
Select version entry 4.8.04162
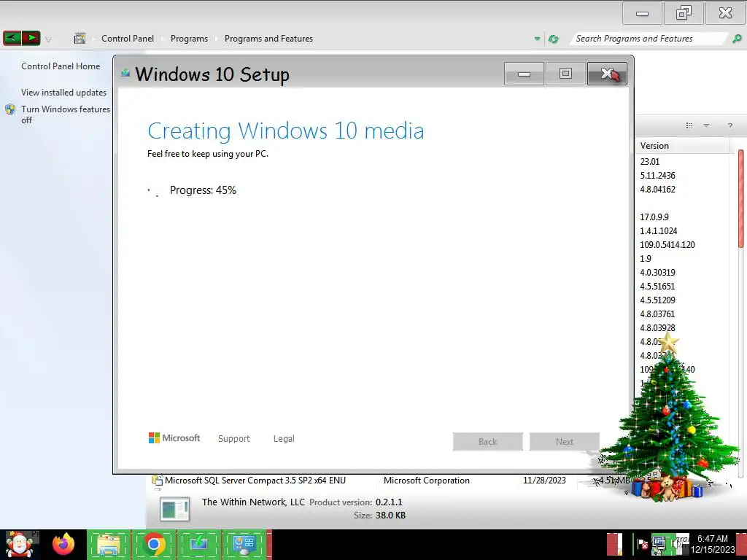tap(657, 189)
